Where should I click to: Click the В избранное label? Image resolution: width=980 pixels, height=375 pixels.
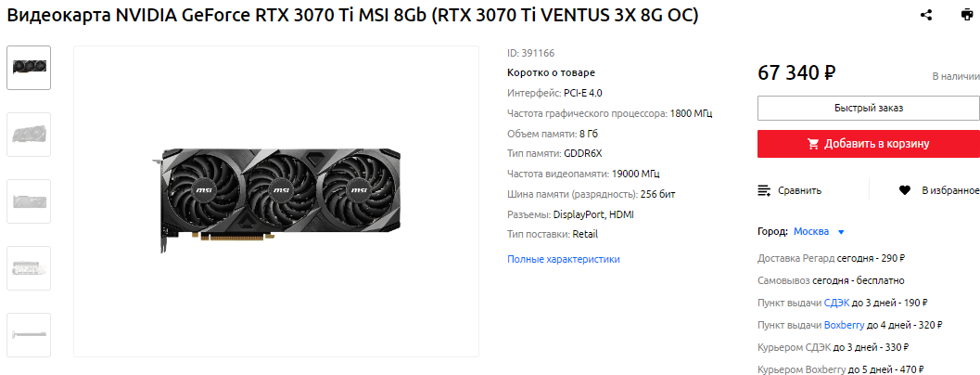tap(950, 190)
